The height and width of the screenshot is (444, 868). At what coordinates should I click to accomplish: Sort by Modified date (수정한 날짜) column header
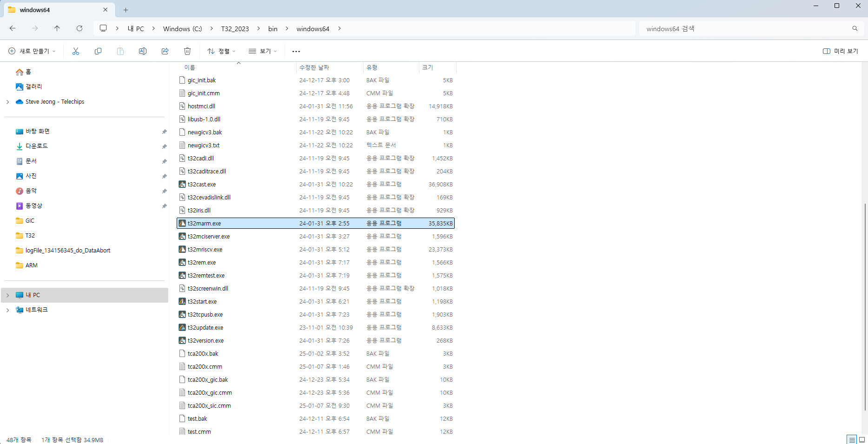[314, 67]
